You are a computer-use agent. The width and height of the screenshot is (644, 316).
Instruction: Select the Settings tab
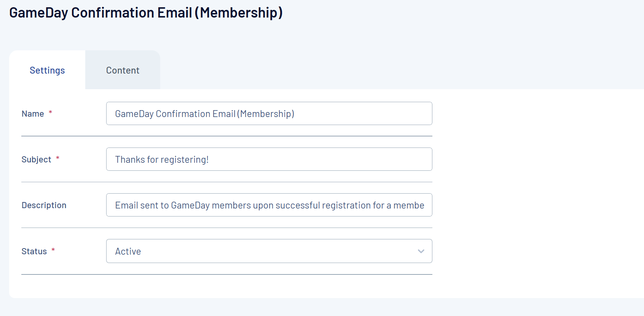tap(47, 71)
